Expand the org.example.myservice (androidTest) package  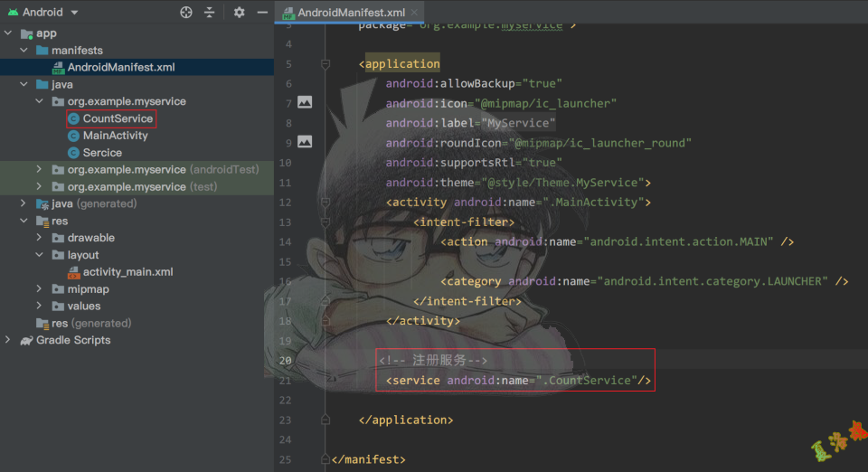[39, 170]
